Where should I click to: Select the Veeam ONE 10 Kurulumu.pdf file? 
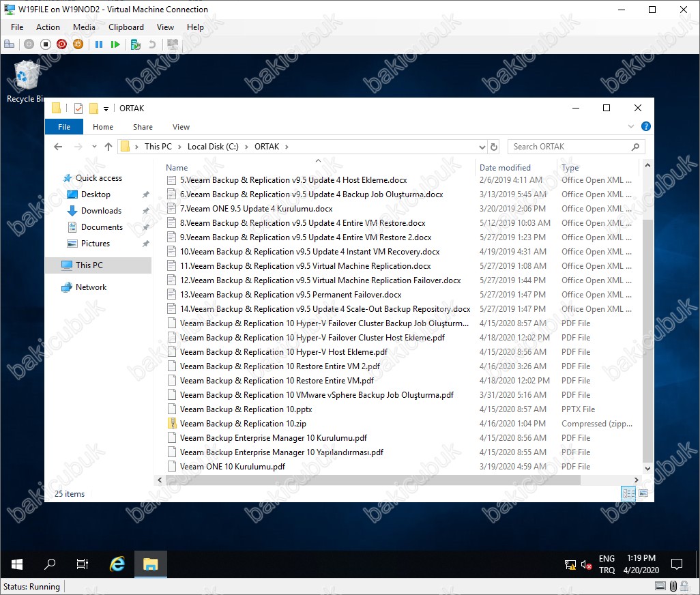click(232, 467)
